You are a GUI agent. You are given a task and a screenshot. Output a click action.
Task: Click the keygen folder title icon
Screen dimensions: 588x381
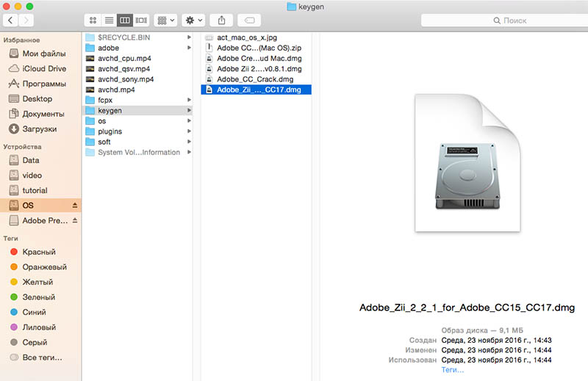(x=291, y=7)
